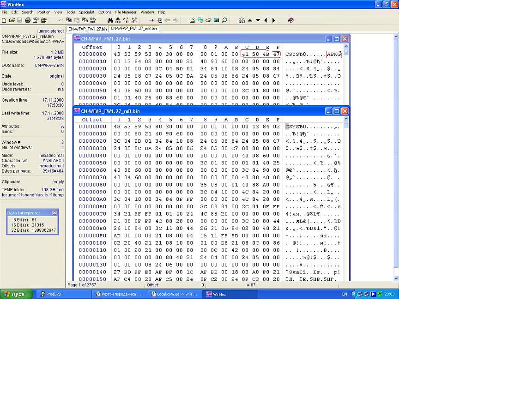Minimize the CN-WFAP_FW1.27_reB.bin child window
Viewport: 532px width, 399px height.
328,111
